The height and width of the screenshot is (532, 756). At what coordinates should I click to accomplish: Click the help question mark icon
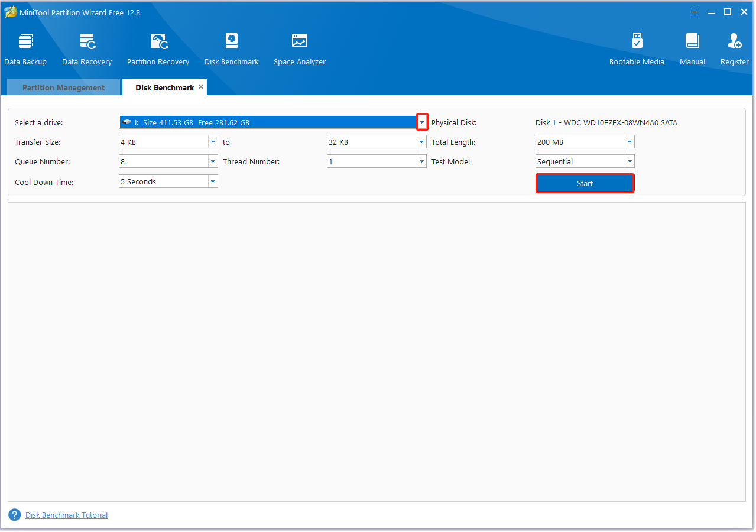[15, 515]
